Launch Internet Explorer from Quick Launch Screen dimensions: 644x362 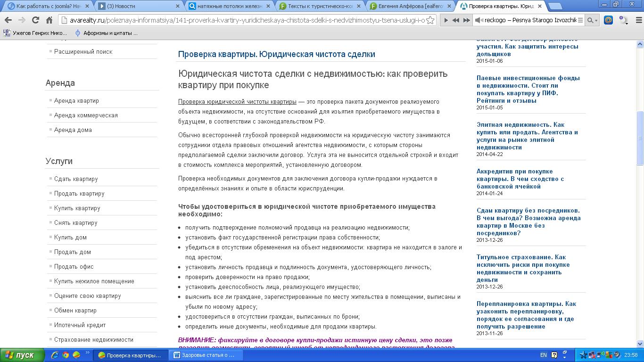[x=55, y=355]
